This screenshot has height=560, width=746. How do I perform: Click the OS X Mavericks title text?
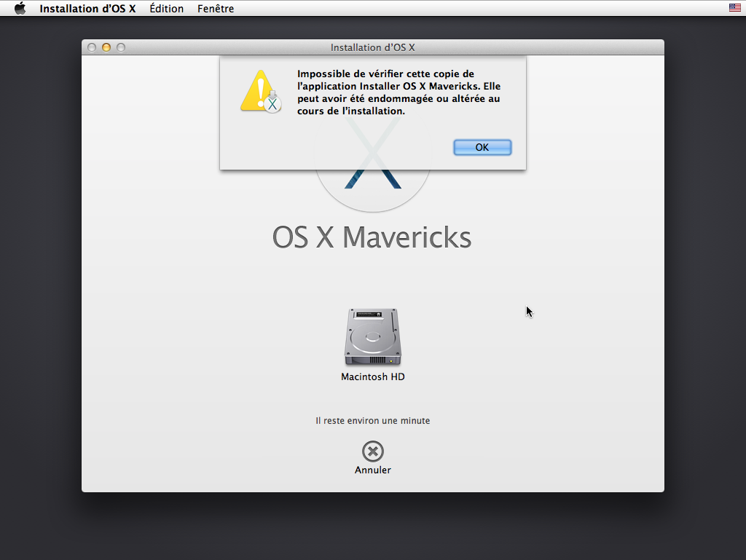[x=372, y=237]
